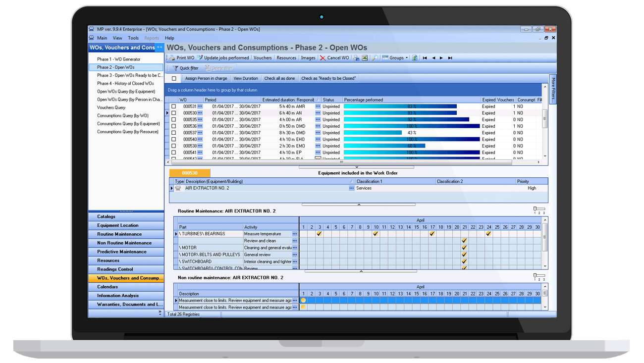644x363 pixels.
Task: Check the box for WO 000537
Action: pos(173,133)
